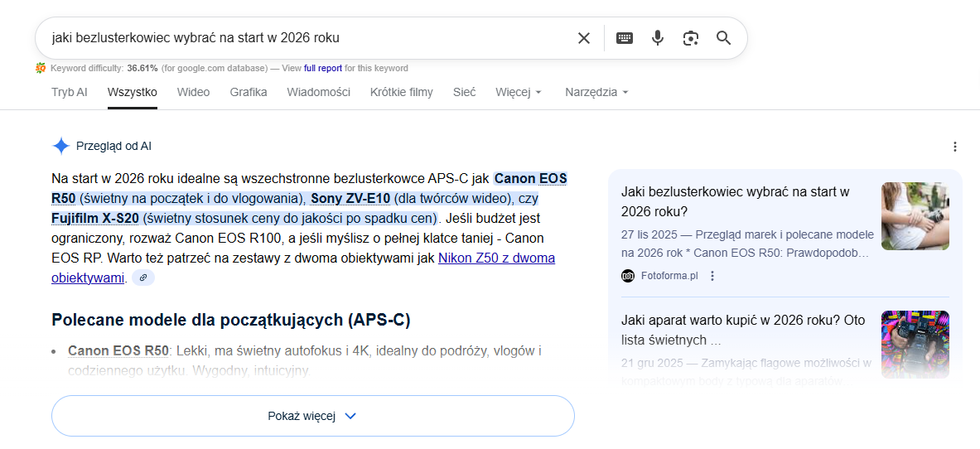Click the magnifying glass search button
The width and height of the screenshot is (980, 449).
[723, 38]
